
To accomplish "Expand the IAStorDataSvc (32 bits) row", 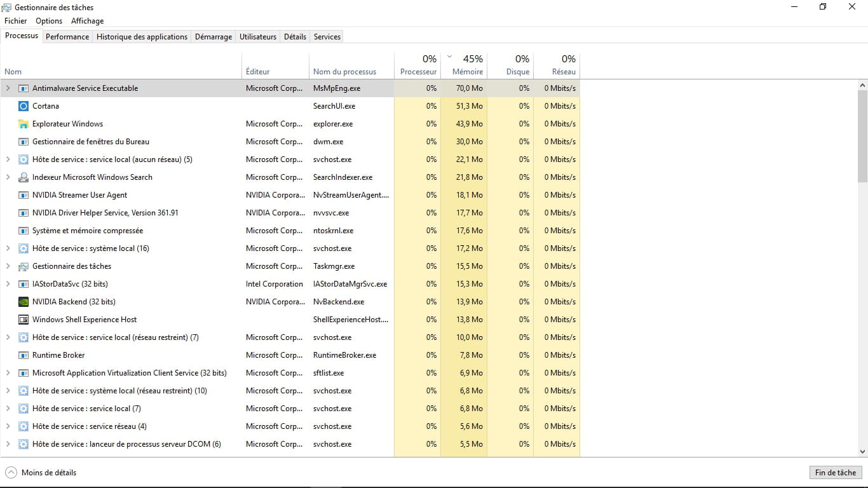I will [8, 284].
